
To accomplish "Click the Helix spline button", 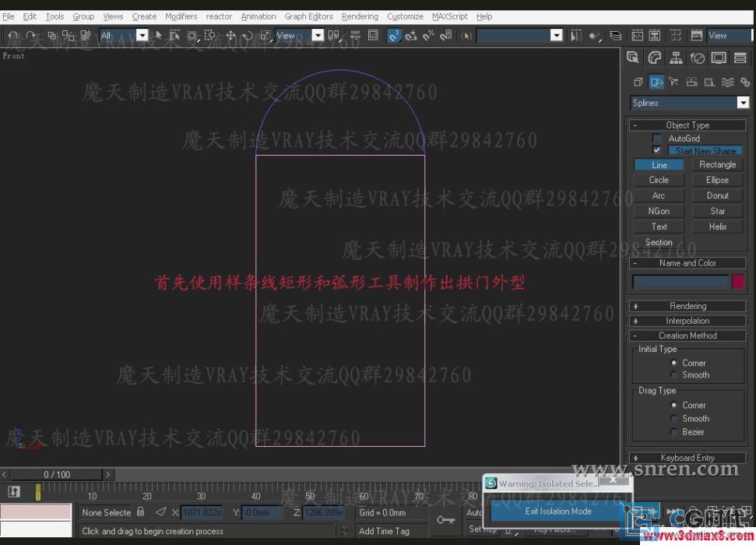I will (717, 227).
